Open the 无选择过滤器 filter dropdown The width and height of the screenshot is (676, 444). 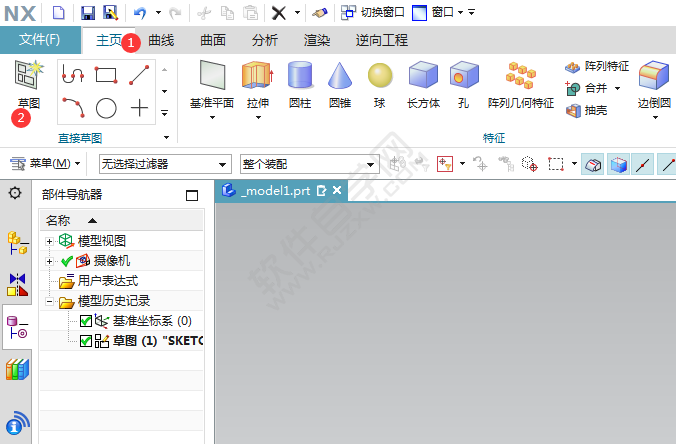(165, 164)
